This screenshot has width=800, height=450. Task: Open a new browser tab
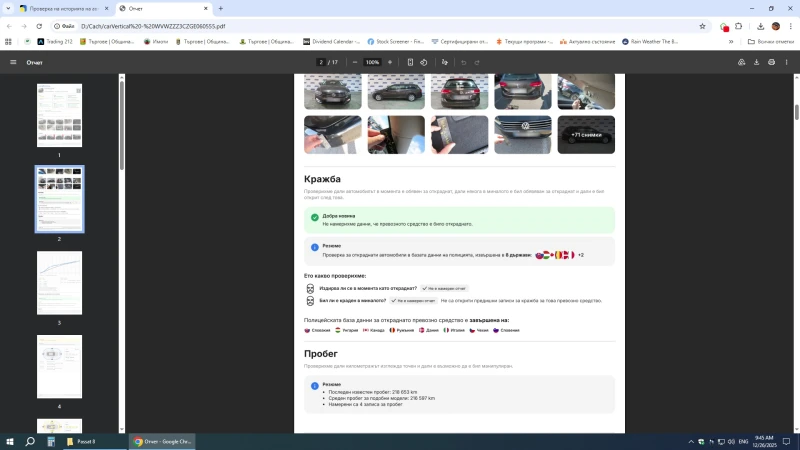[x=220, y=8]
